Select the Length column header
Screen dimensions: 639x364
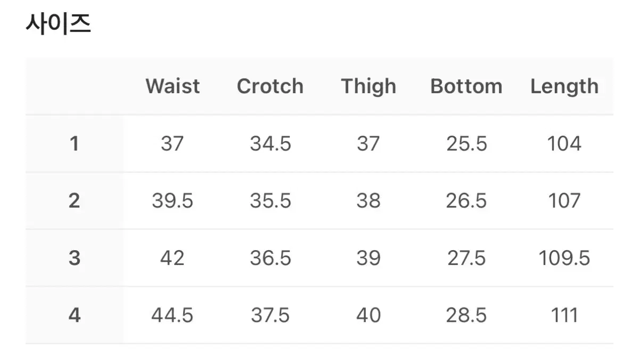point(564,86)
